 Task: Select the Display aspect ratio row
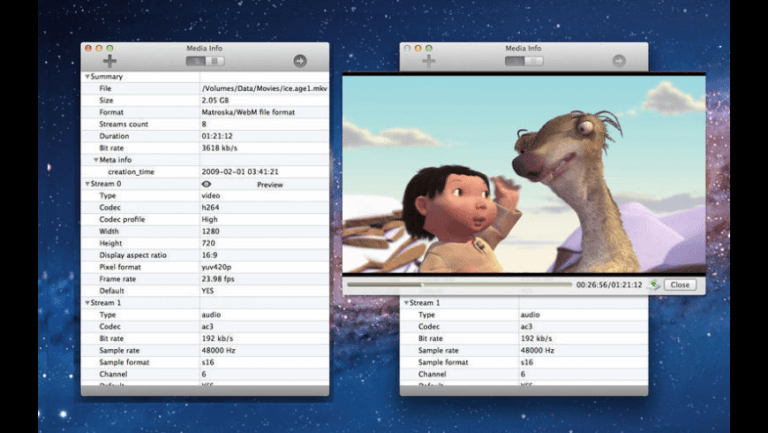tap(204, 255)
